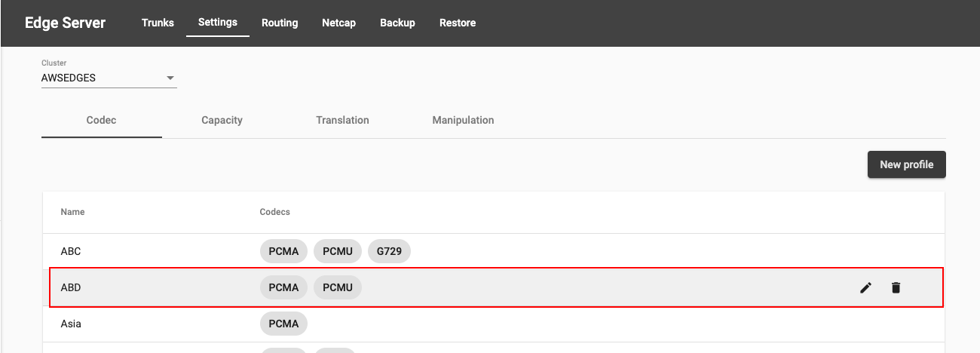980x353 pixels.
Task: Create a new profile
Action: (907, 164)
